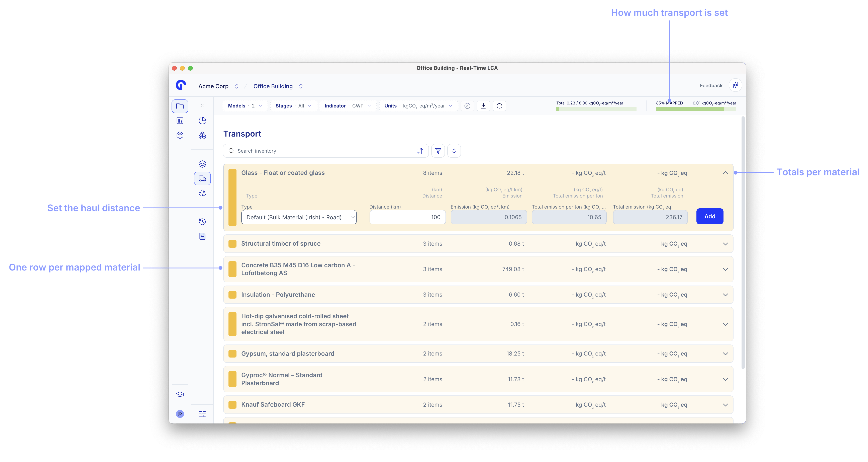This screenshot has height=462, width=868.
Task: Click the download icon in the toolbar
Action: pos(483,106)
